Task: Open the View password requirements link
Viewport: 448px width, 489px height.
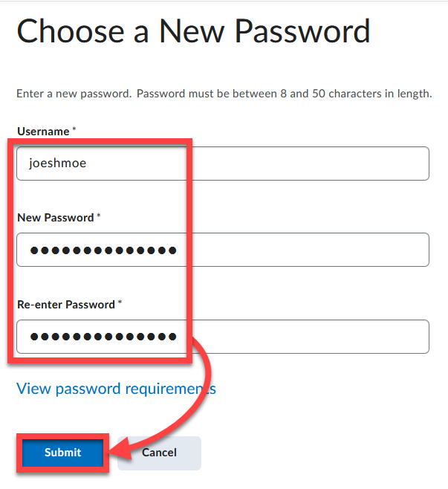Action: [x=117, y=389]
